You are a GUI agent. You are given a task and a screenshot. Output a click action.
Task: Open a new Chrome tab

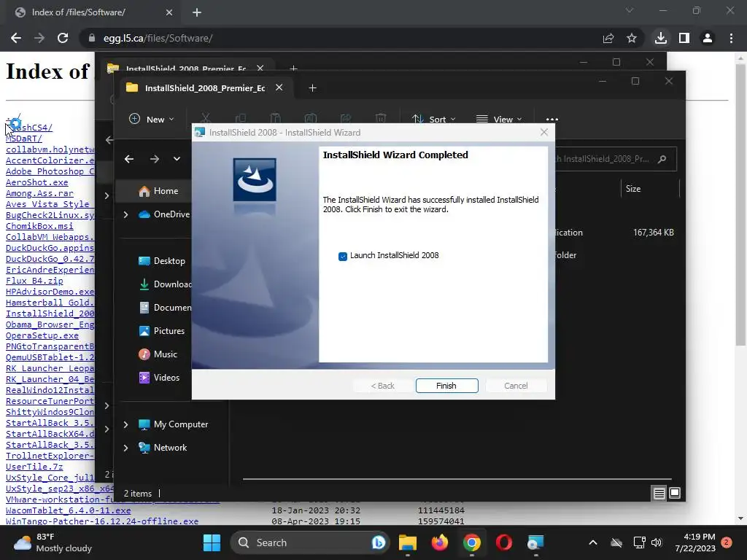pos(197,12)
